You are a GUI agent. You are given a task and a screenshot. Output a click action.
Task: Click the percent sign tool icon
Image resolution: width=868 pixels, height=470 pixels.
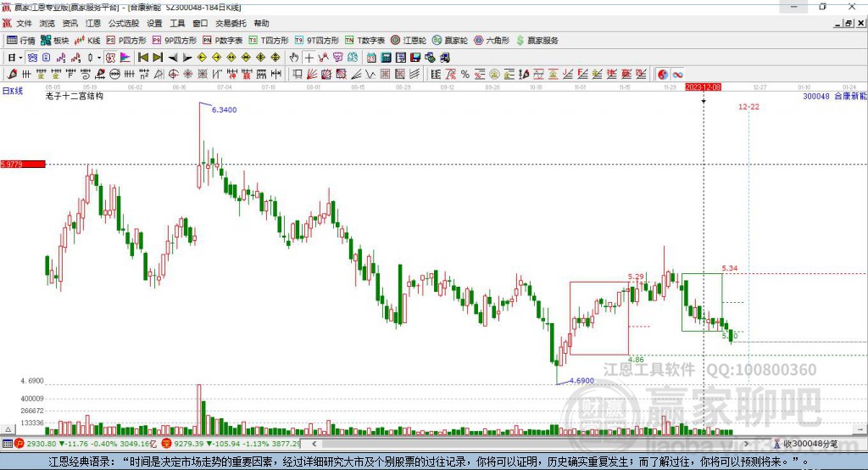pos(465,75)
